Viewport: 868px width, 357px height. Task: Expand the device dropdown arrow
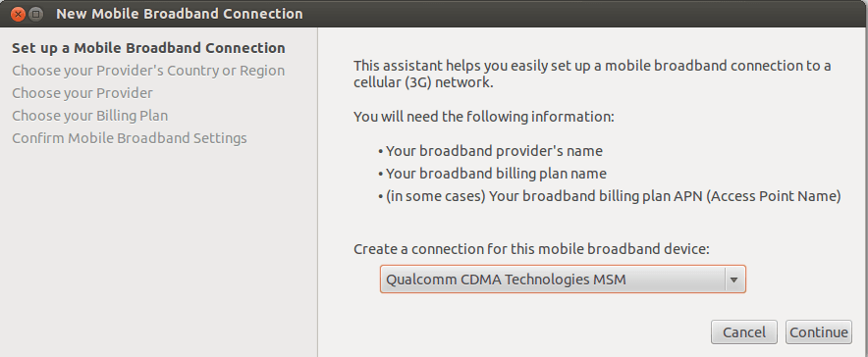click(734, 280)
